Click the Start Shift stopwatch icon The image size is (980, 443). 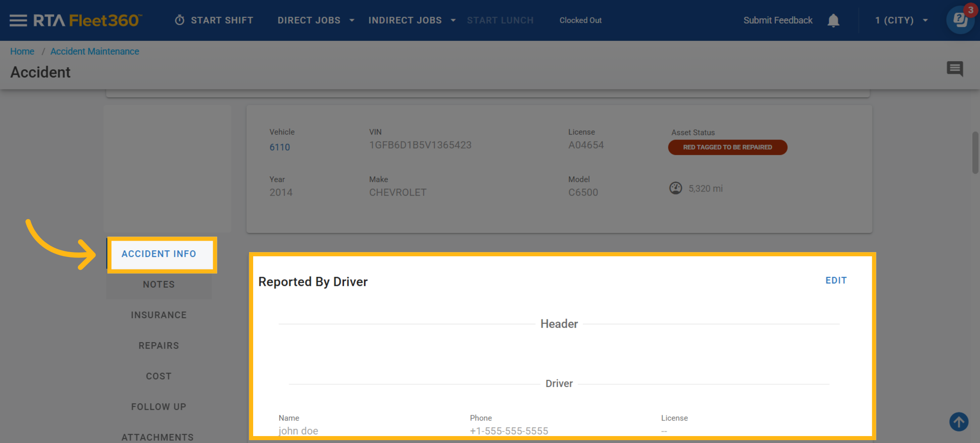180,20
